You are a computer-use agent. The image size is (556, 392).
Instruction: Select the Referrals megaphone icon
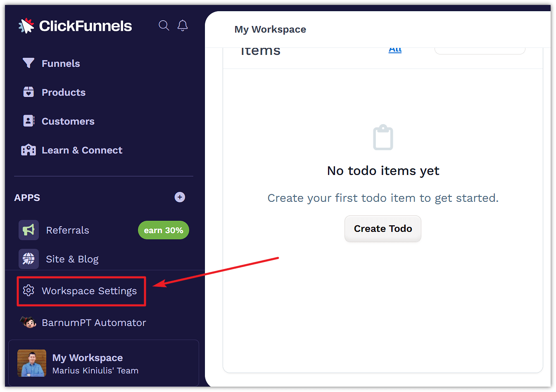pos(29,230)
